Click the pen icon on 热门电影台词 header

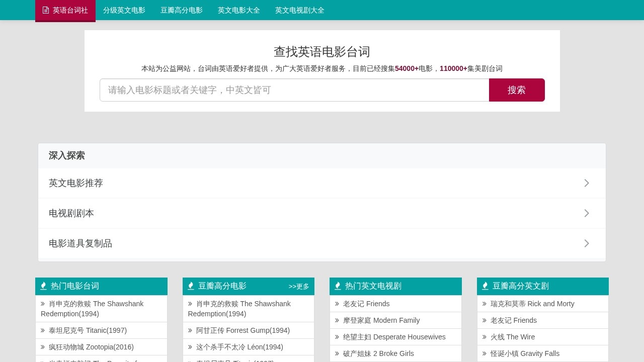point(43,286)
